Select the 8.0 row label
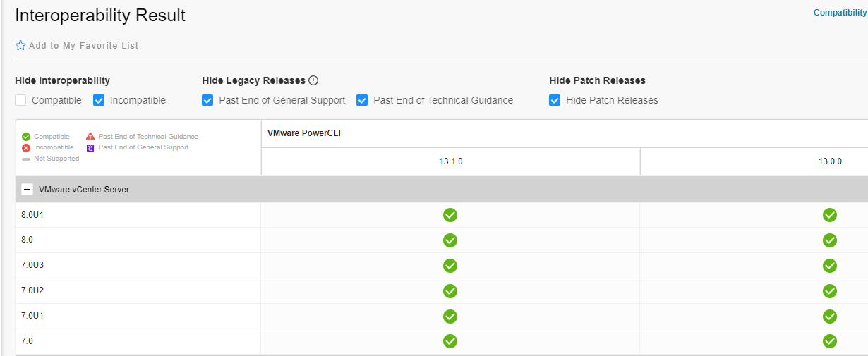The height and width of the screenshot is (356, 868). [27, 240]
